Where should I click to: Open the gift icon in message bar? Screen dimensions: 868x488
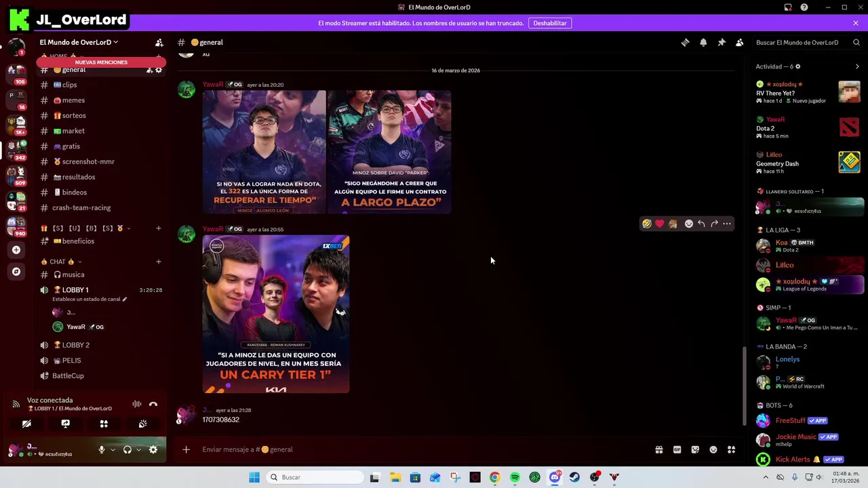point(658,449)
